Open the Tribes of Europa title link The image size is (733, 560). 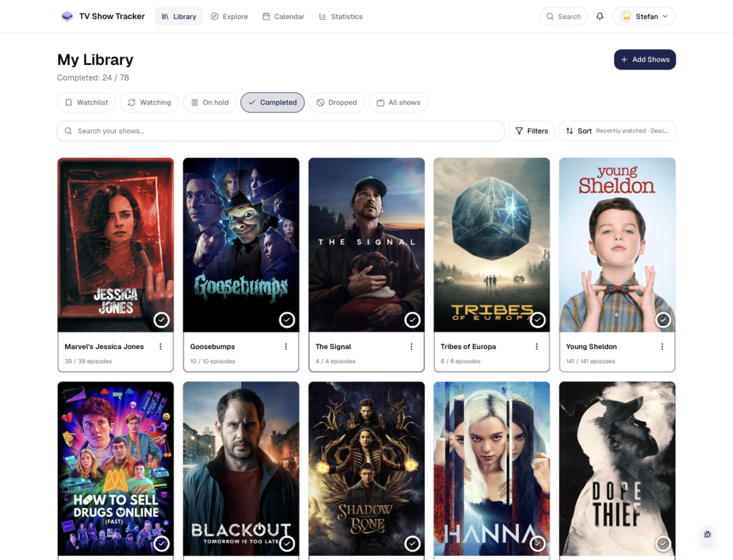coord(468,347)
